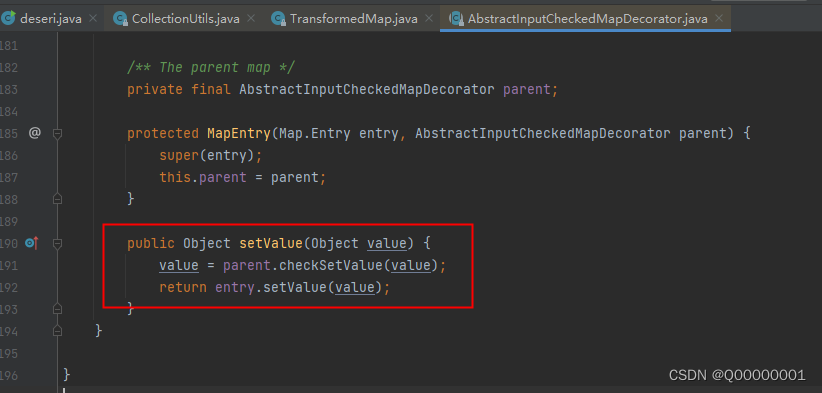
Task: Click the 'protected' keyword on line 185
Action: click(163, 134)
